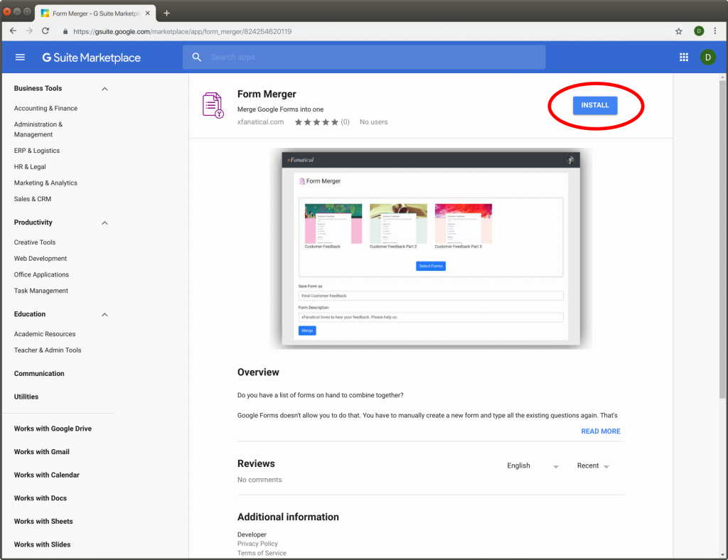
Task: Open Administration & Management category
Action: [38, 129]
